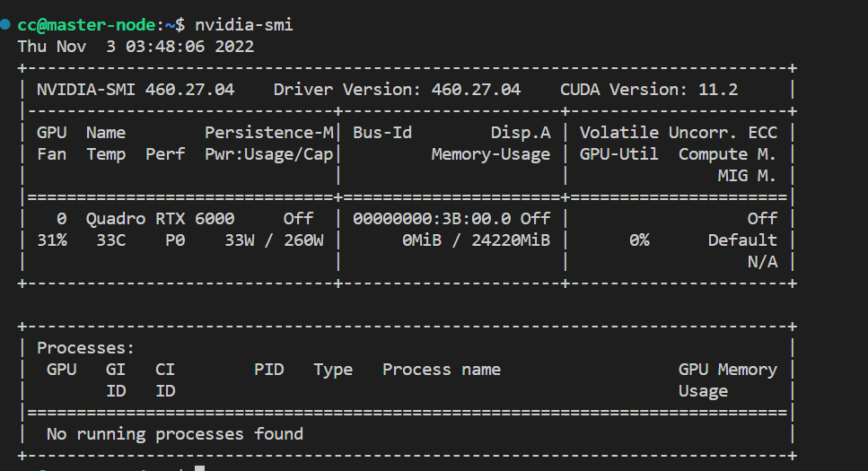Click the GPU temperature 33C value
Screen dimensions: 868x471
110,240
